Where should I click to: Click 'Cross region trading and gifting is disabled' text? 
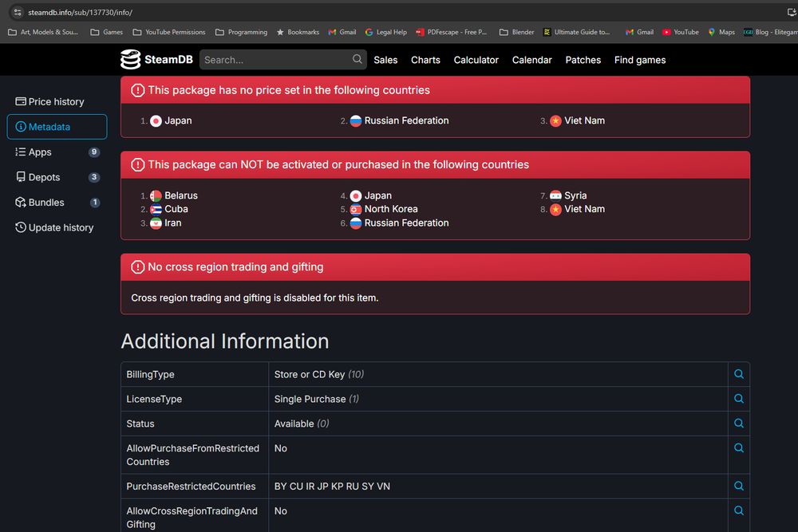pos(255,298)
